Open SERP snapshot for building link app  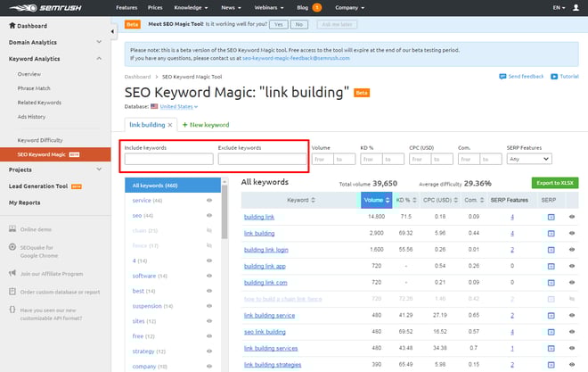click(x=551, y=266)
